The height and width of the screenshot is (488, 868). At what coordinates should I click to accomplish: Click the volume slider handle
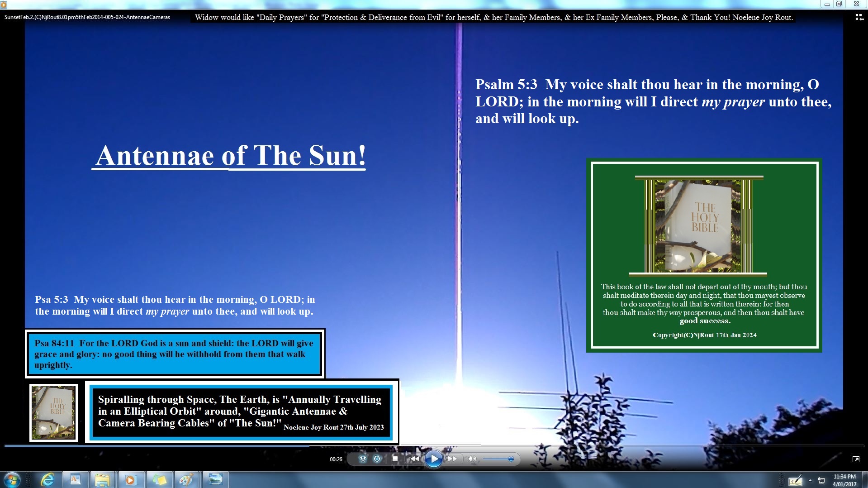click(x=511, y=459)
